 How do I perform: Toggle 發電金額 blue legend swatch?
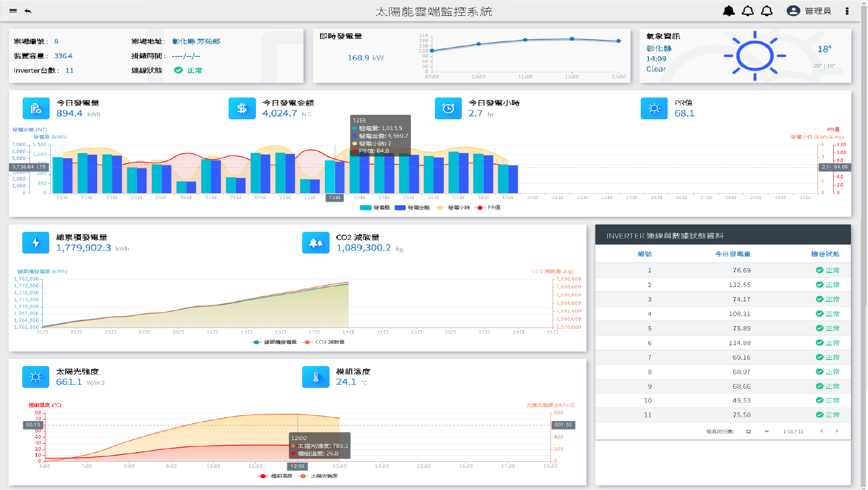(x=400, y=208)
